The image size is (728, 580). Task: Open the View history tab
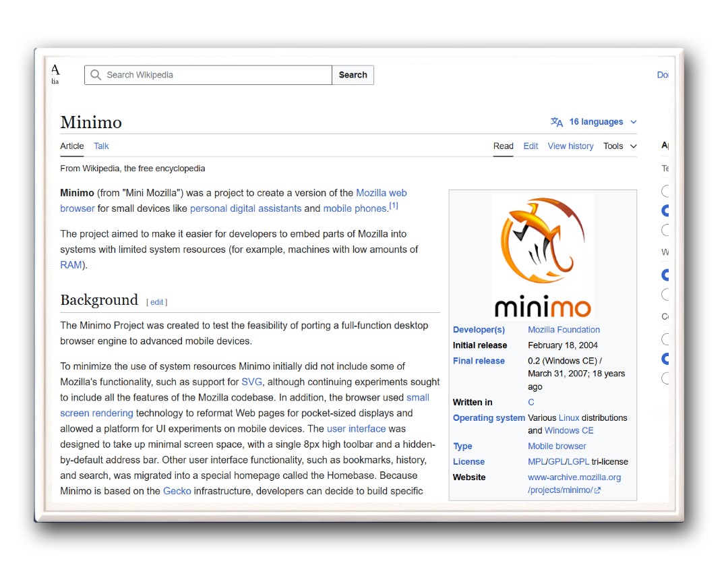point(571,146)
